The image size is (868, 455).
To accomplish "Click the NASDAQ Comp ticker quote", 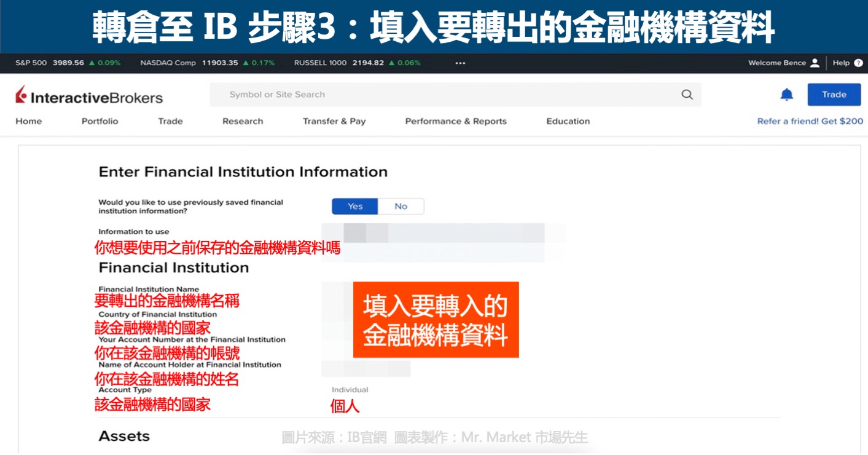I will pos(207,63).
